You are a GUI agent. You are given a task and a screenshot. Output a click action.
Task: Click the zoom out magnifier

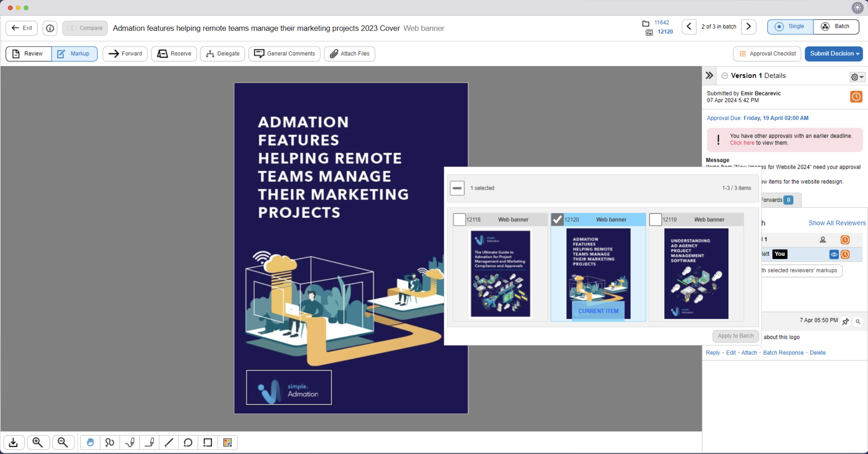(63, 442)
